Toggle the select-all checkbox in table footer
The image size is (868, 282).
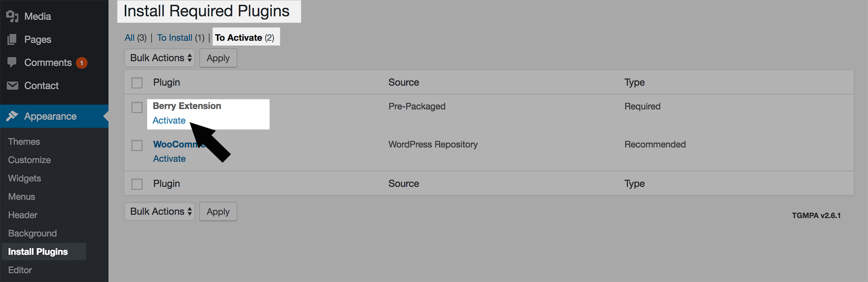137,184
